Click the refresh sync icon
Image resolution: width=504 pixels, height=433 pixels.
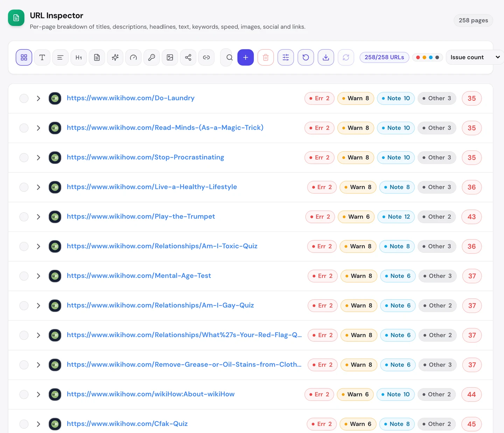pyautogui.click(x=346, y=57)
